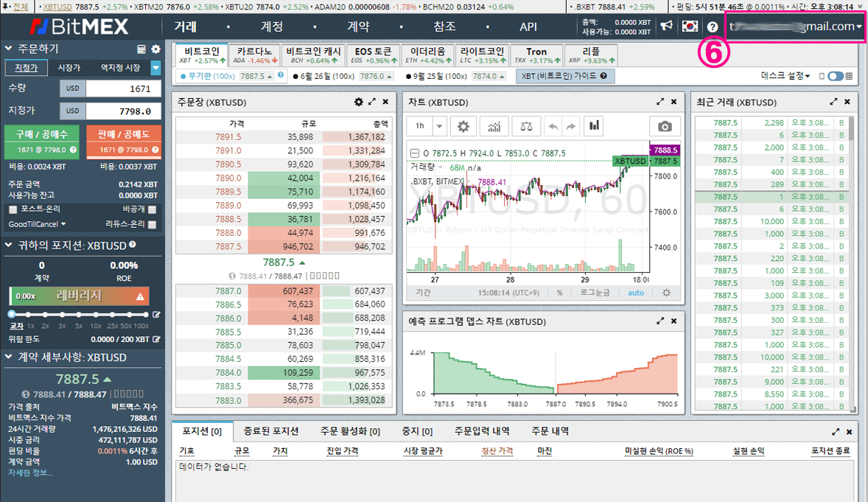Image resolution: width=868 pixels, height=502 pixels.
Task: Collapse contract details XBTUSD section
Action: coord(8,358)
